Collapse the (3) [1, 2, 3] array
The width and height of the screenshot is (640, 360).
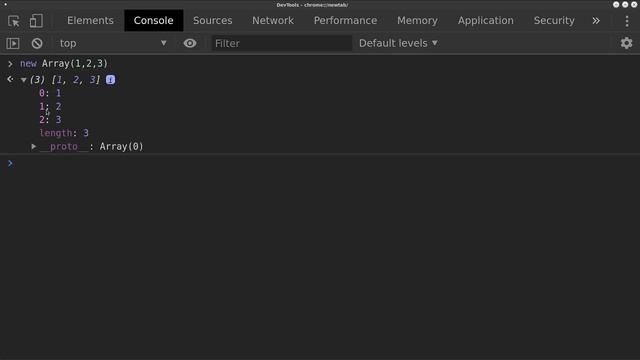tap(24, 80)
